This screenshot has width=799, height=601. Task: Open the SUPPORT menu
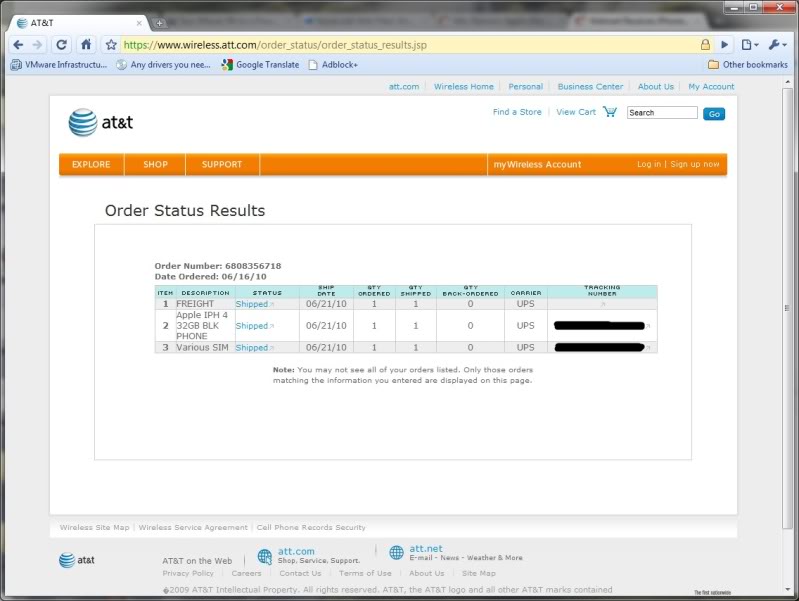(x=222, y=164)
